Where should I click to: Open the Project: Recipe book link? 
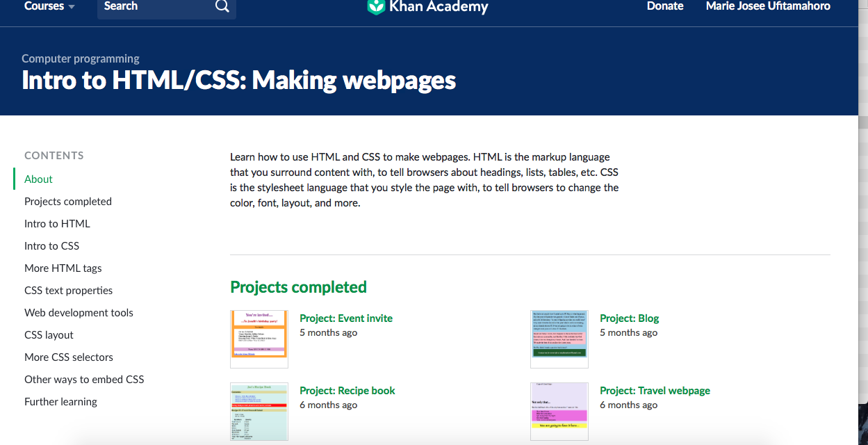point(347,391)
